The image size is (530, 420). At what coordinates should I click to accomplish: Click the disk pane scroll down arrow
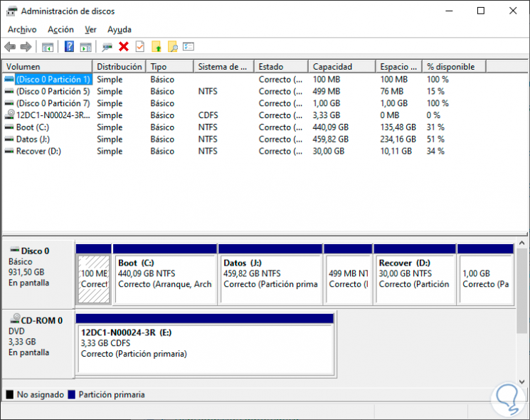pos(522,382)
